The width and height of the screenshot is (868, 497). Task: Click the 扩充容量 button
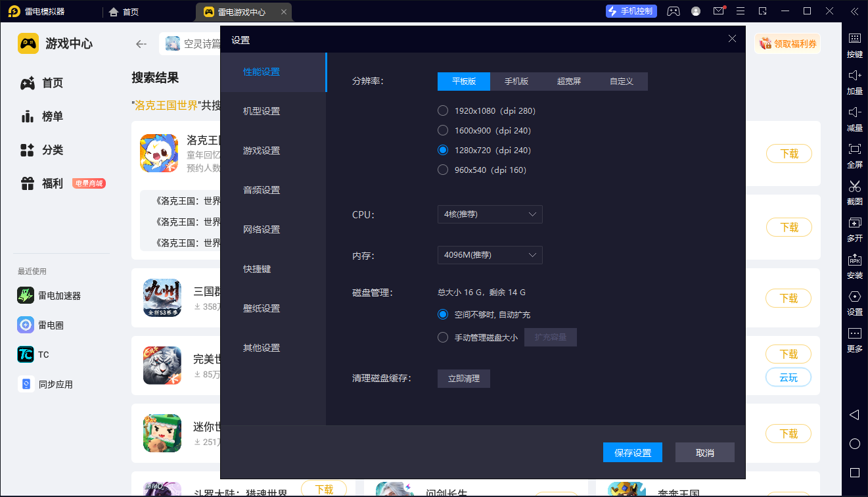coord(551,337)
